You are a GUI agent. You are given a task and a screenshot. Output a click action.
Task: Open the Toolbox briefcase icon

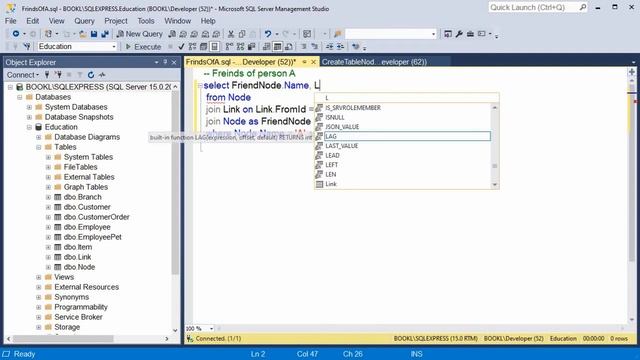[x=470, y=34]
